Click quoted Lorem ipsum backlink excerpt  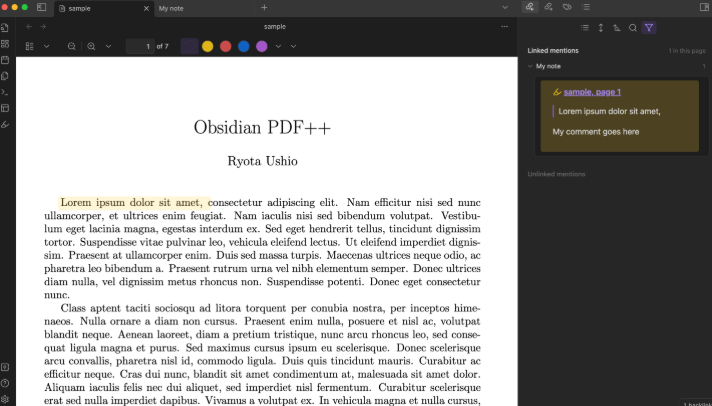[609, 111]
